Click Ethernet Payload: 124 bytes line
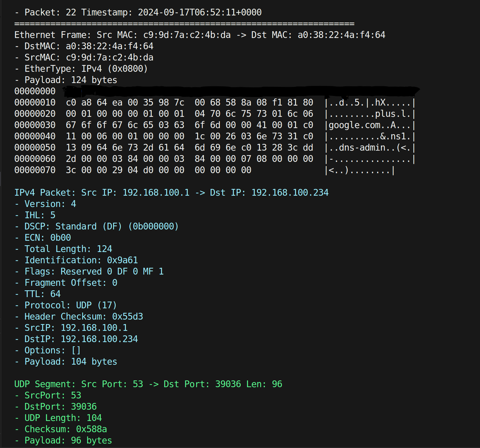 66,80
